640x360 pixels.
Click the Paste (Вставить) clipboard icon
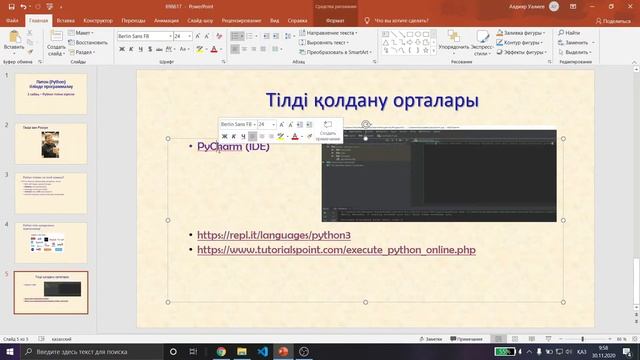[x=14, y=37]
